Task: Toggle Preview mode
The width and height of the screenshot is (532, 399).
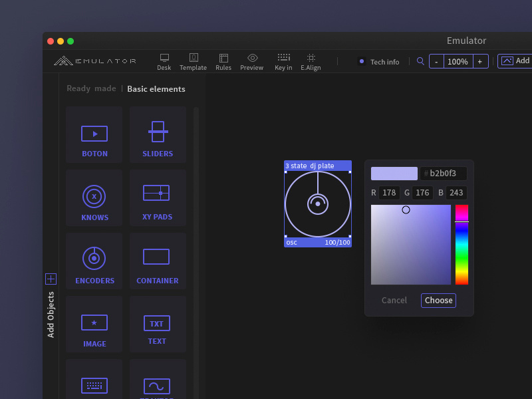Action: coord(252,62)
